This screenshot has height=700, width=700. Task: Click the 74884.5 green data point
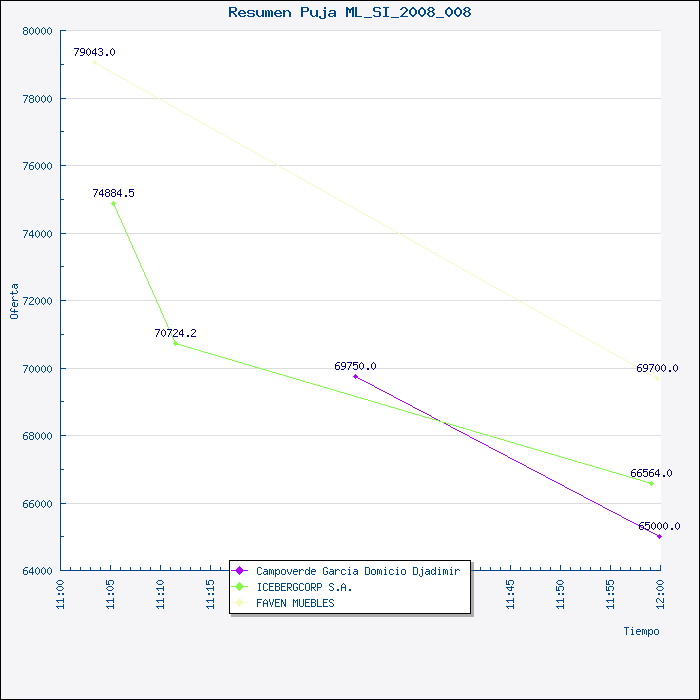click(x=113, y=204)
